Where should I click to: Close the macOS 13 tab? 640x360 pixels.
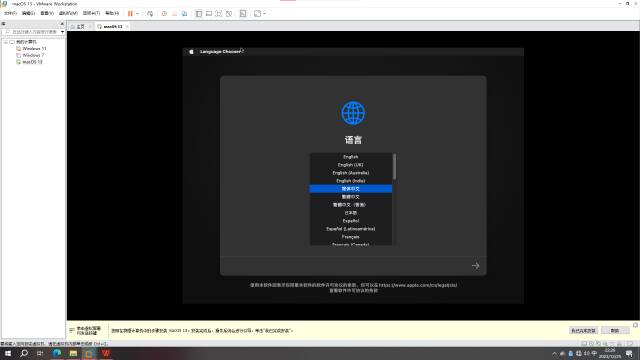click(127, 26)
